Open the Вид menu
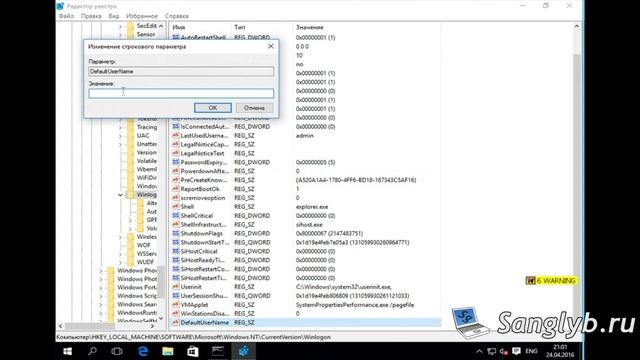The image size is (640, 360). (114, 16)
